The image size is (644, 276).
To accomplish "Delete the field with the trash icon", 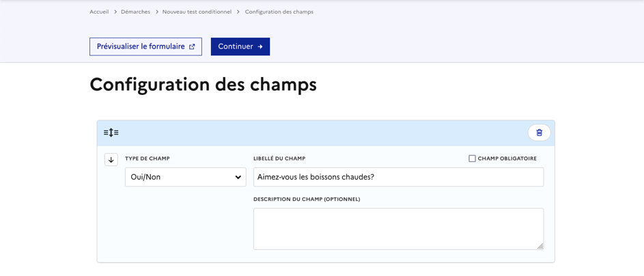I will (x=539, y=133).
